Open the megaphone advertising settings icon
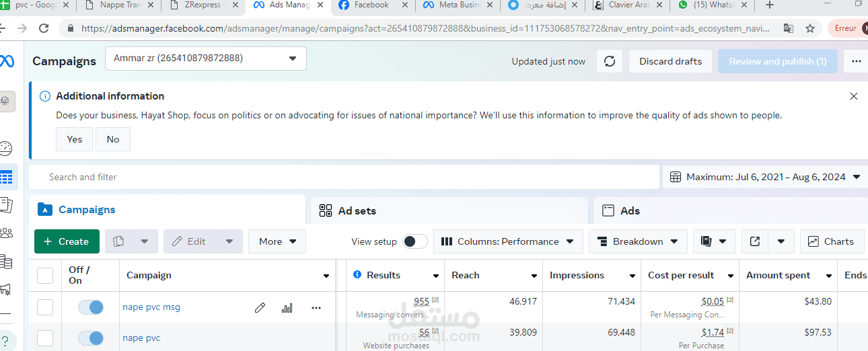The width and height of the screenshot is (868, 351). pos(5,290)
